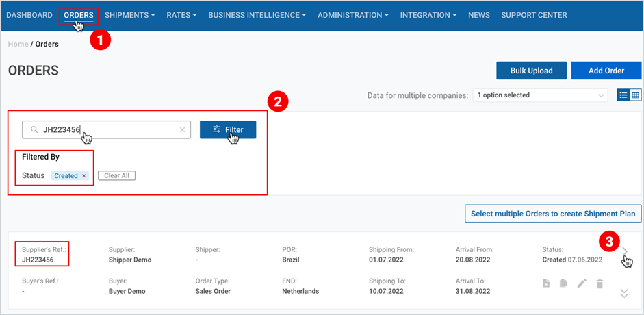Click Bulk Upload

532,71
